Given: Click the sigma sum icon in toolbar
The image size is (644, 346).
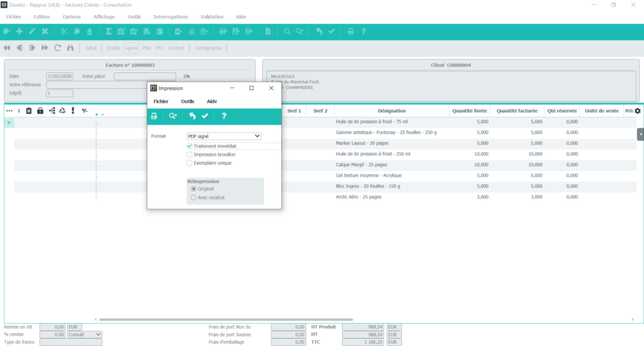Looking at the screenshot, I should tap(109, 32).
